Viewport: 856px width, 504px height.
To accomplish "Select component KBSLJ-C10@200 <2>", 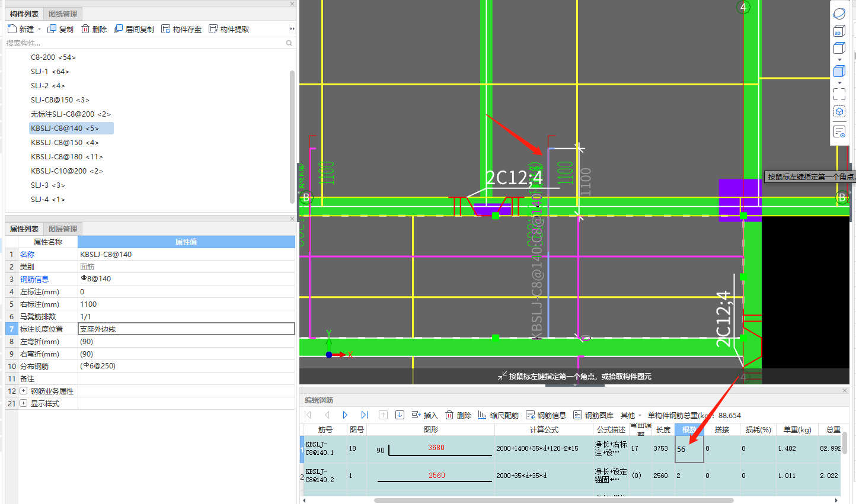I will (67, 171).
